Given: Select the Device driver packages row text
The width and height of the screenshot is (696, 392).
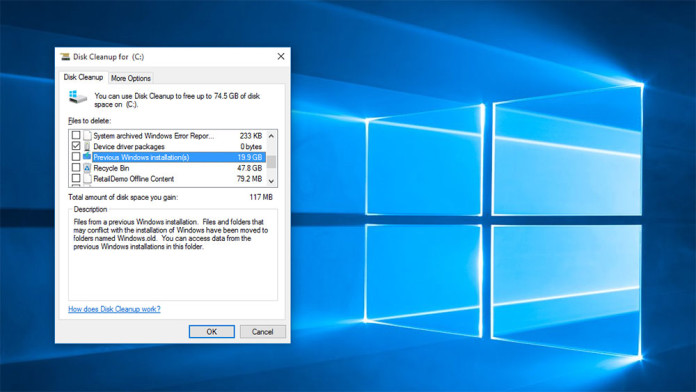Looking at the screenshot, I should (129, 147).
